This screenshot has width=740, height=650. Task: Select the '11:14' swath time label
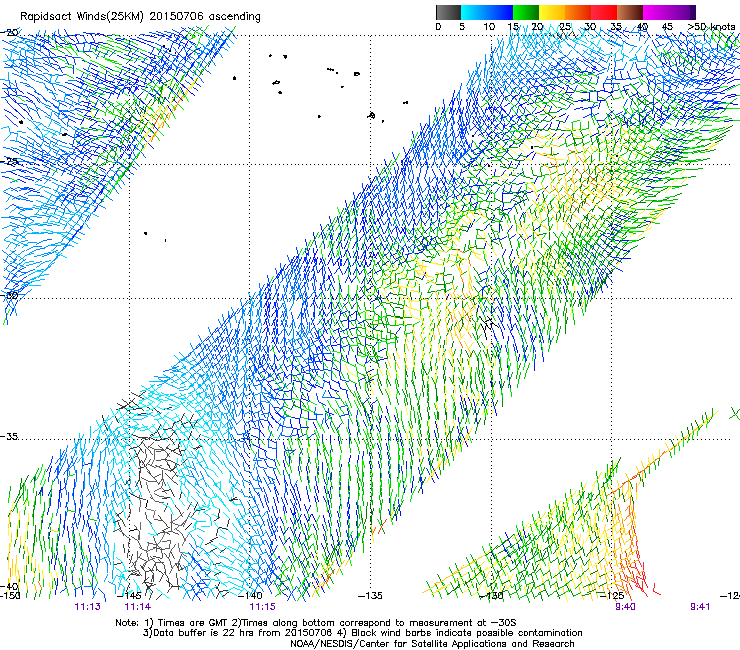[137, 607]
